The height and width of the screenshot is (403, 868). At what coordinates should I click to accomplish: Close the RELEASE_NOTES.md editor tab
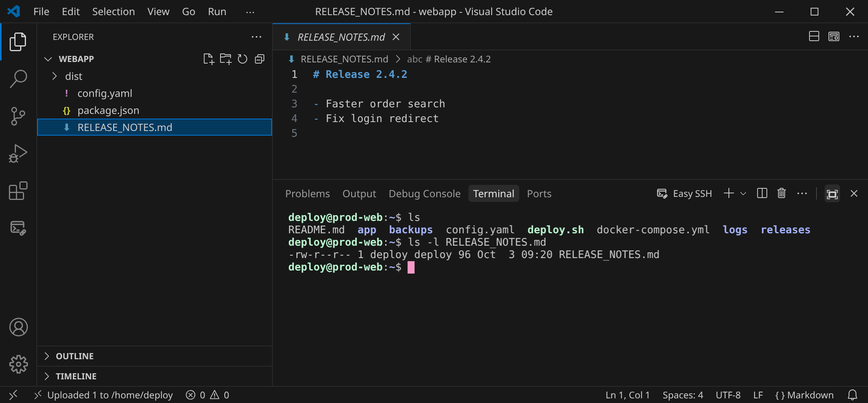(x=396, y=37)
